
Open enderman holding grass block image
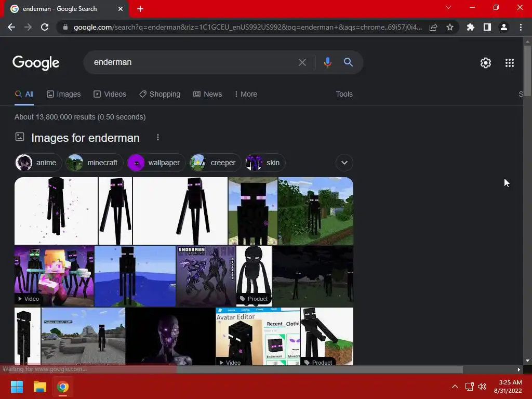pyautogui.click(x=327, y=337)
